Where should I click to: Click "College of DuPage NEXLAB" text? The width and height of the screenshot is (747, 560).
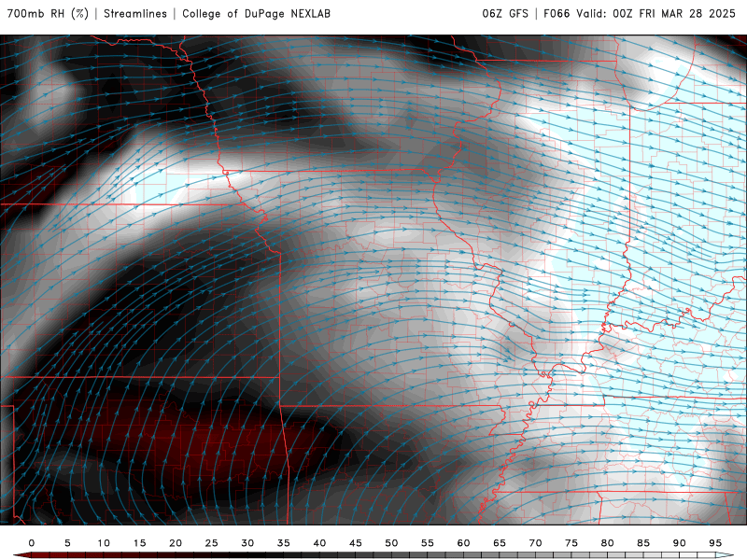256,14
